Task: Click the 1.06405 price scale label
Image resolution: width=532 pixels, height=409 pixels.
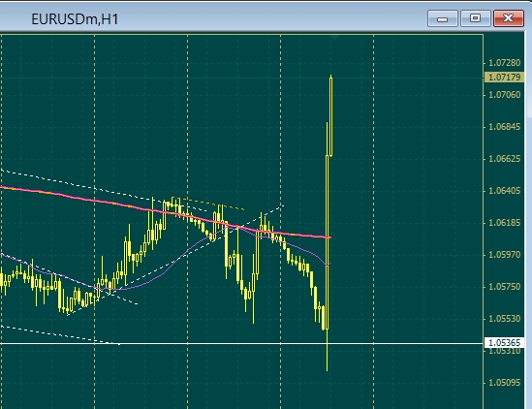Action: [504, 191]
